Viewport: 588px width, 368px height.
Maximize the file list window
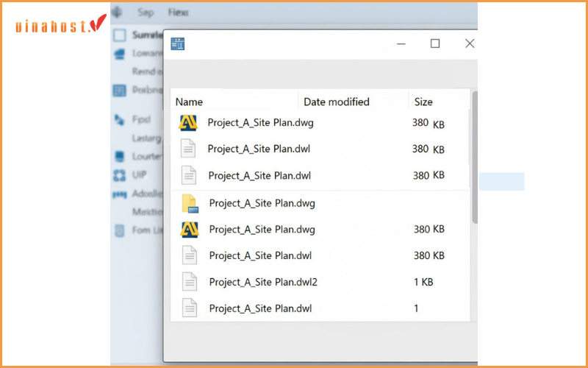click(435, 44)
